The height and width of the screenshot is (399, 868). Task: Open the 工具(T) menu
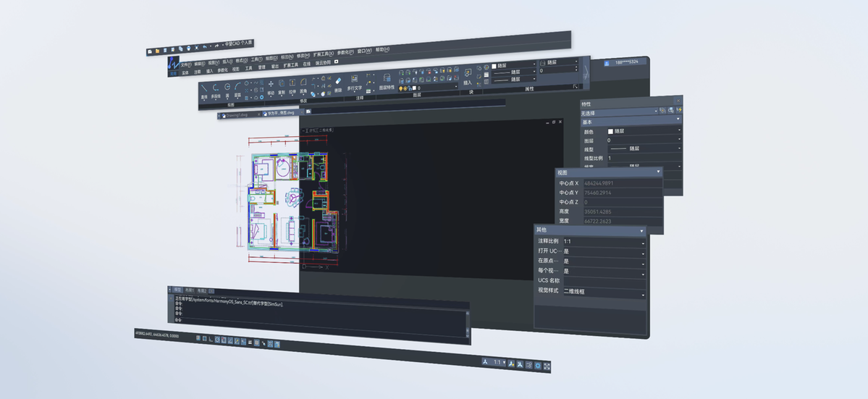[256, 60]
